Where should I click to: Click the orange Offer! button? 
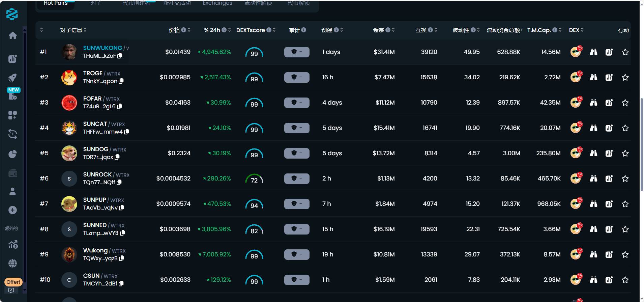click(x=13, y=282)
